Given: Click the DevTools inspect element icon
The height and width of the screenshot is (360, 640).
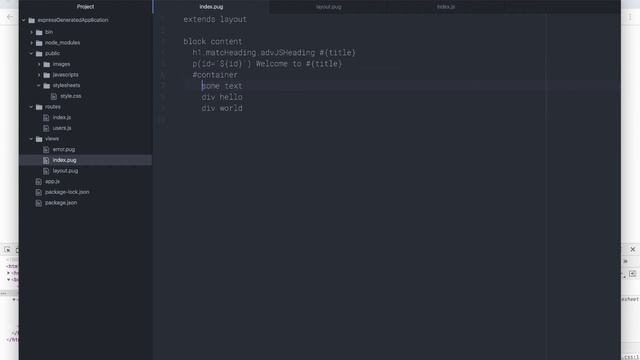Looking at the screenshot, I should tap(7, 250).
